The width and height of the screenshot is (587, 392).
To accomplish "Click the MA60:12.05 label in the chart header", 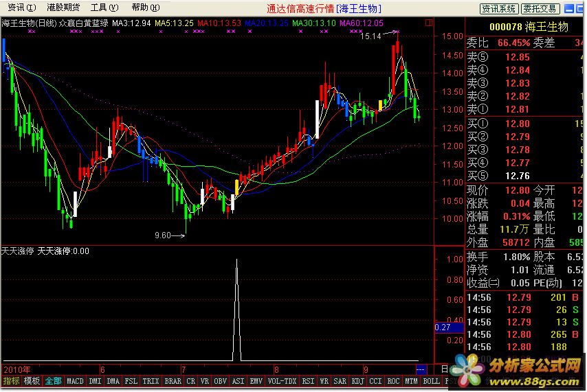I will click(362, 23).
